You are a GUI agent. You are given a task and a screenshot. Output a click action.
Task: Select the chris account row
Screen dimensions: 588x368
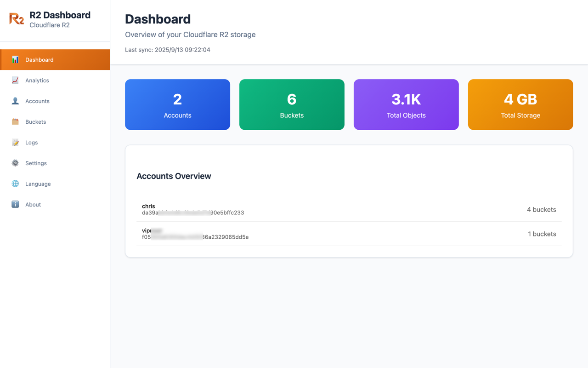coord(349,209)
